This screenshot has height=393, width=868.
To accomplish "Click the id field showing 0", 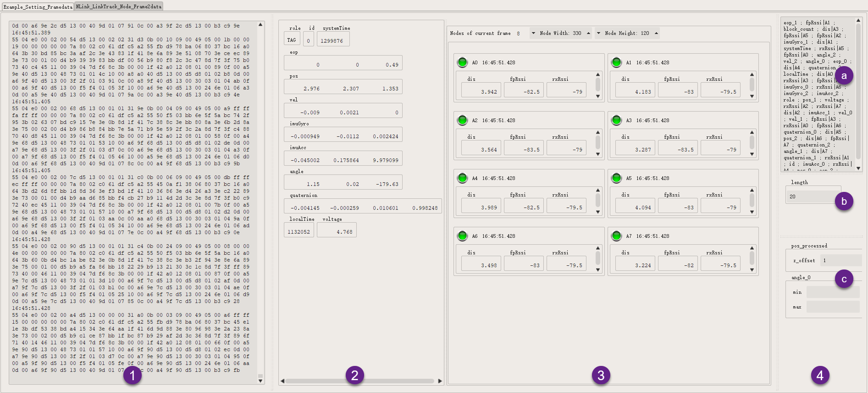I will pos(309,40).
